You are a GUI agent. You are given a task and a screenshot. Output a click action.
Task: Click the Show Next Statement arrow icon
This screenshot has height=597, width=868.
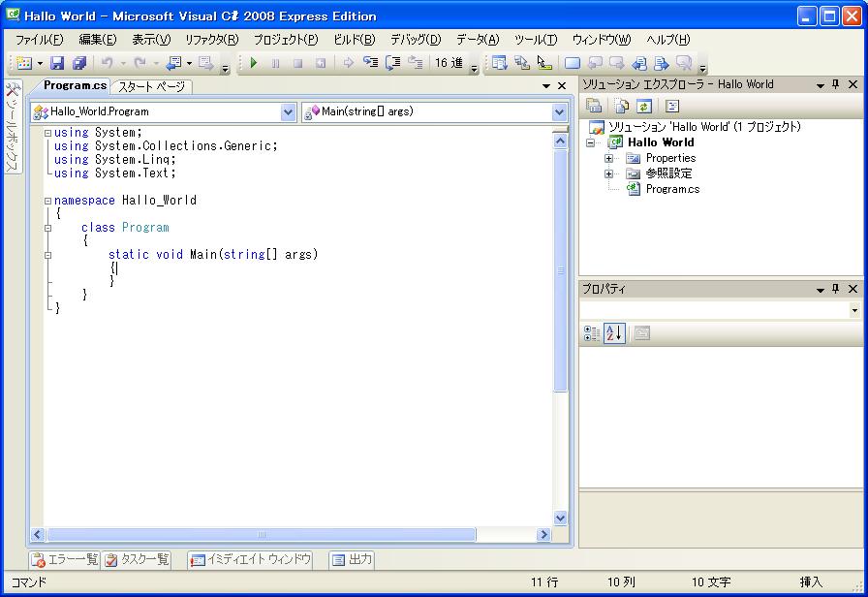coord(348,63)
